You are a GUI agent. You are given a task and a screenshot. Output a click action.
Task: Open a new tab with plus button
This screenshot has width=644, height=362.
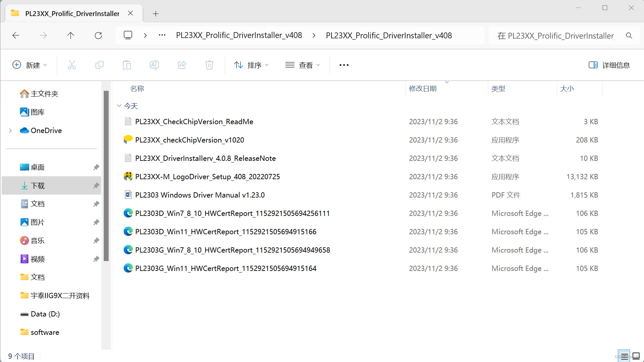pyautogui.click(x=156, y=13)
